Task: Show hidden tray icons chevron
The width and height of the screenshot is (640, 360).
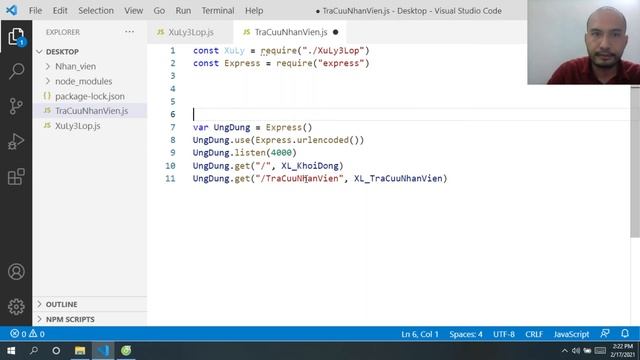Action: [x=564, y=351]
